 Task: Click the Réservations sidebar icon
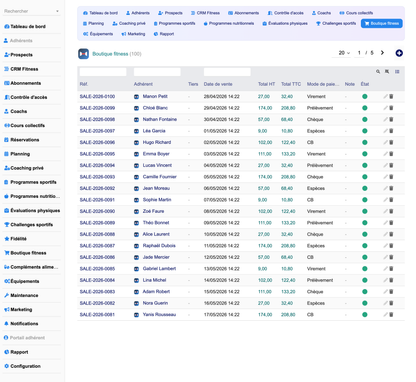click(x=6, y=140)
